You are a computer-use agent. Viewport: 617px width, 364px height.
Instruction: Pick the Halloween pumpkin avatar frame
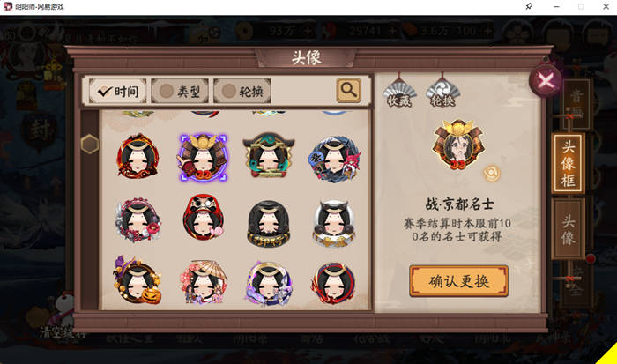138,280
